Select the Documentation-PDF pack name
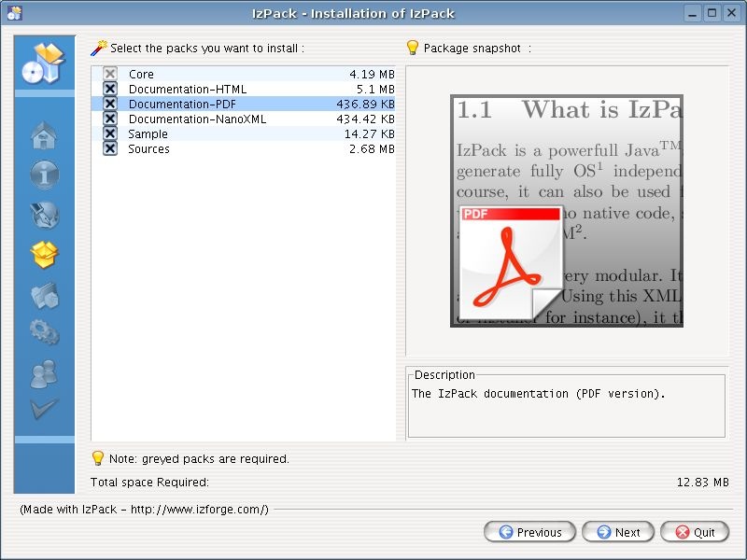Screen dimensions: 747x560 pos(182,105)
